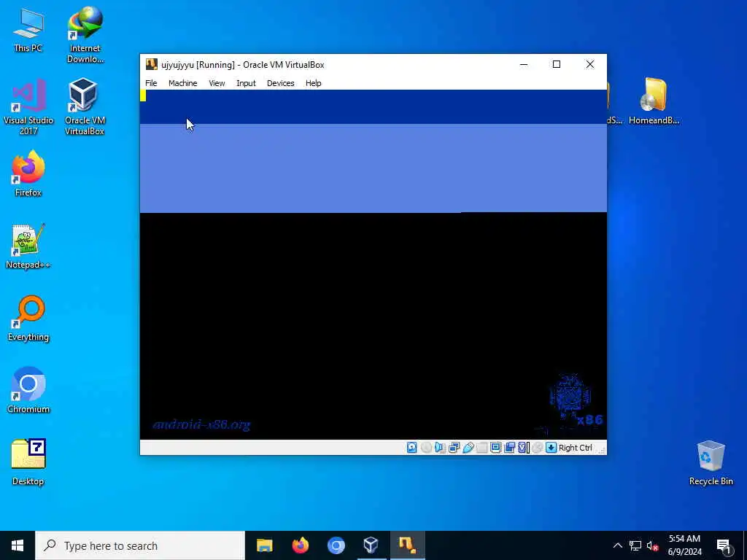Click the virtualization features V indicator
This screenshot has height=560, width=747.
pyautogui.click(x=524, y=448)
